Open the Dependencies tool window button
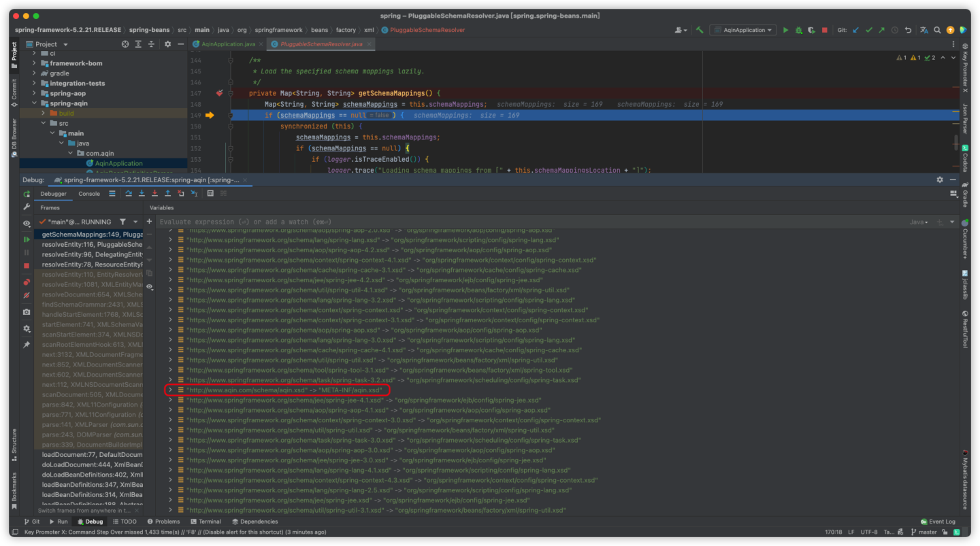The height and width of the screenshot is (546, 980). [x=255, y=522]
